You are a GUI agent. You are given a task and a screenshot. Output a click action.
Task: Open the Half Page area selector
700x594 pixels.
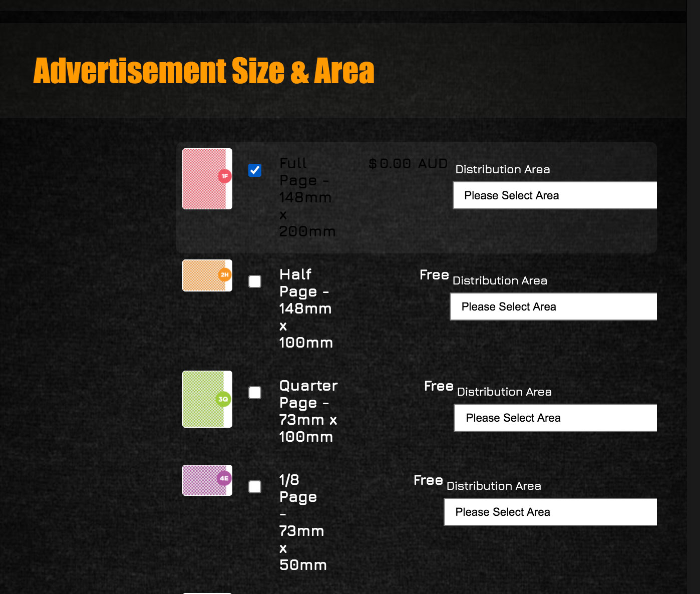[x=553, y=306]
